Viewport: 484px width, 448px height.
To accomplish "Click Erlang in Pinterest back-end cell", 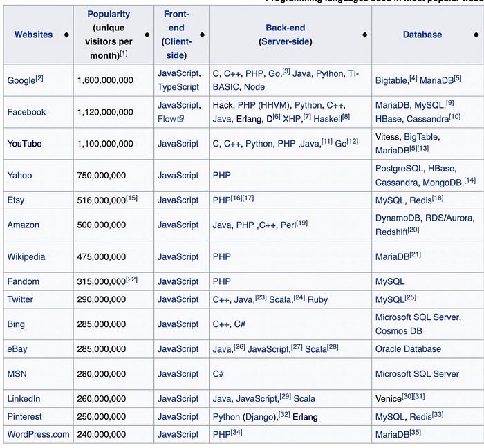I will click(x=305, y=417).
